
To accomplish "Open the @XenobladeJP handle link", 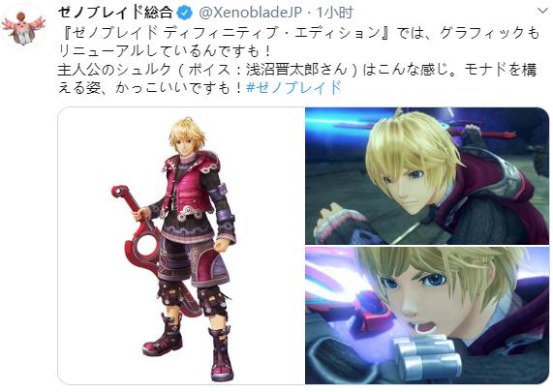I will click(251, 13).
